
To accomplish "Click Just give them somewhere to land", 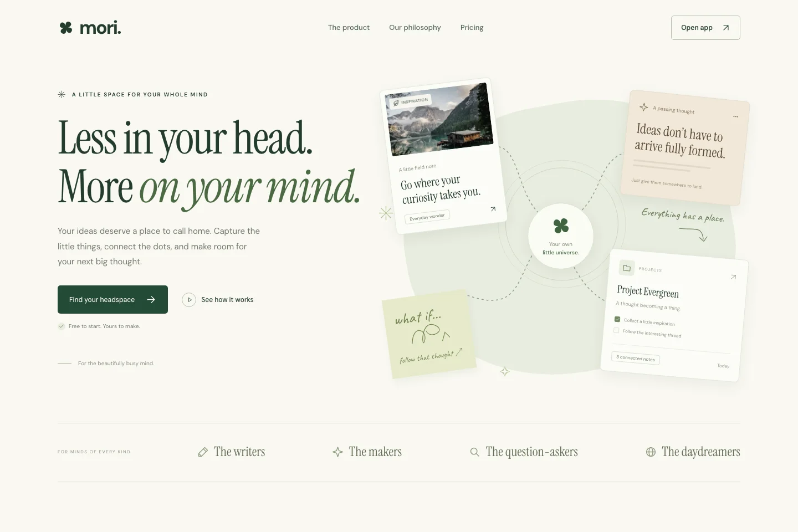I will pyautogui.click(x=667, y=183).
